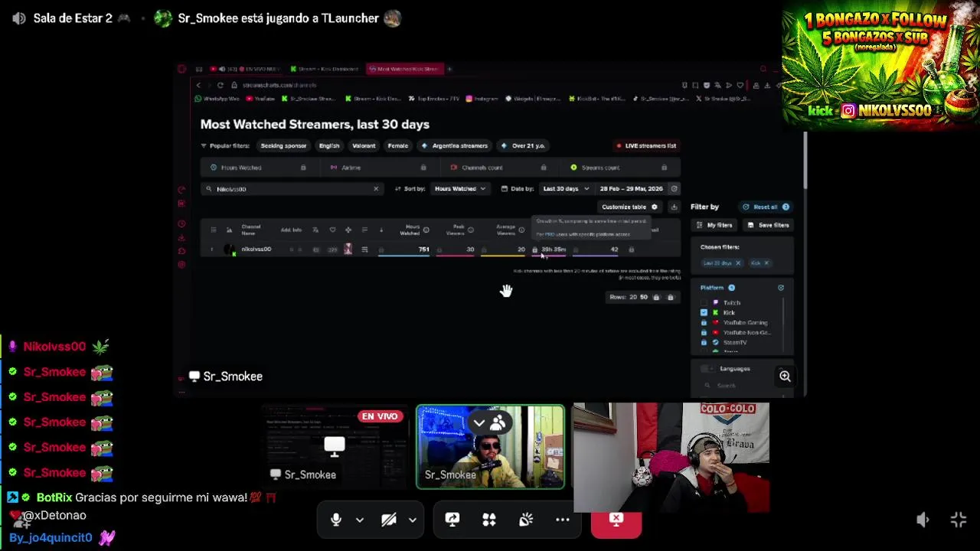Switch to Streams count metric tab

click(x=619, y=168)
